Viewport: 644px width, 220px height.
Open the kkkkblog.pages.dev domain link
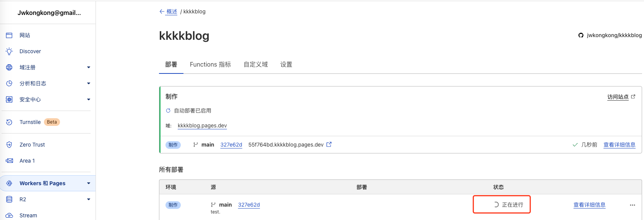click(x=202, y=125)
